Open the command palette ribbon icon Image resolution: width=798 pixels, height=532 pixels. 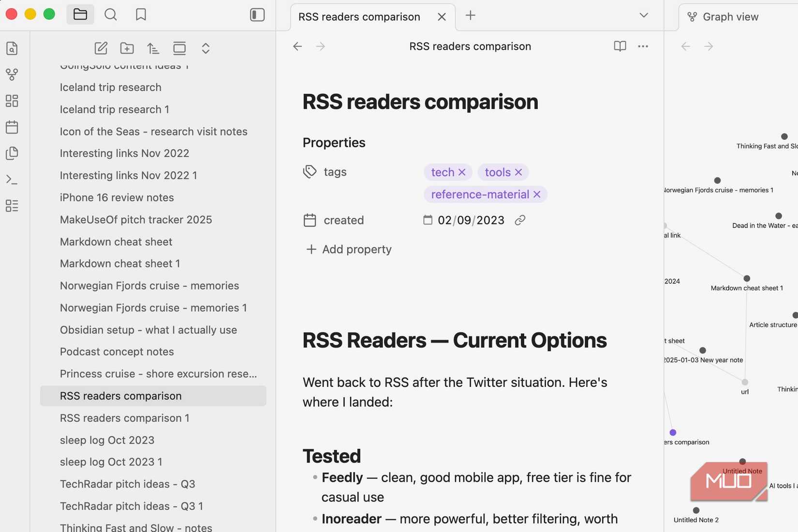[x=12, y=179]
